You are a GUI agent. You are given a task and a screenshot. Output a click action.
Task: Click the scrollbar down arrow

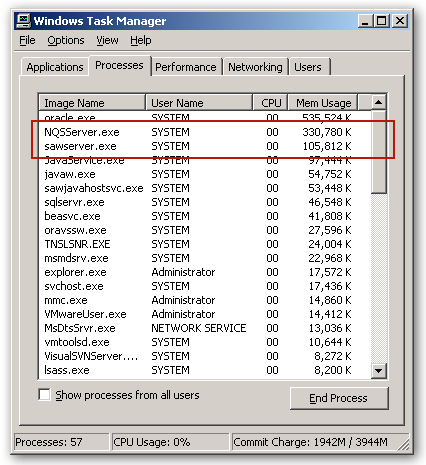pyautogui.click(x=379, y=371)
